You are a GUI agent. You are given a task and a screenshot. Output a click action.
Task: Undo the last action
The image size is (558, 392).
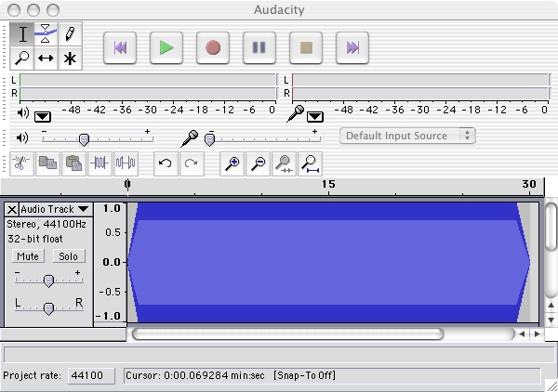point(166,163)
